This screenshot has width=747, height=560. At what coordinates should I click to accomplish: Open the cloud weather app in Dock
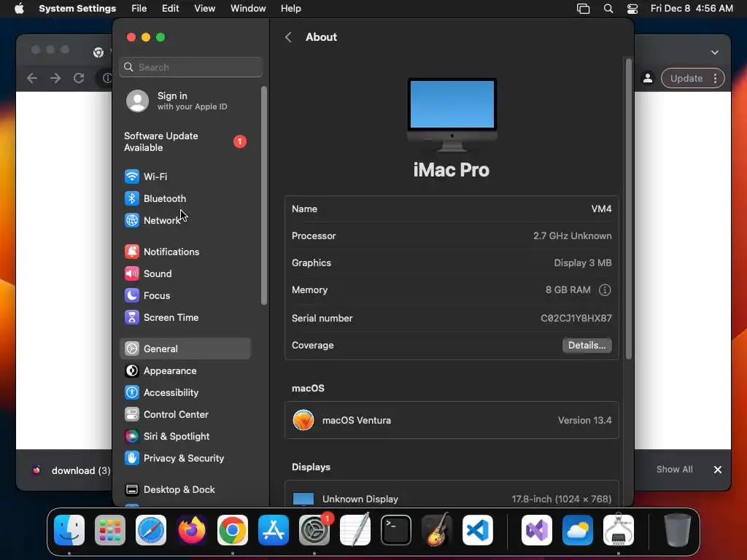click(578, 531)
